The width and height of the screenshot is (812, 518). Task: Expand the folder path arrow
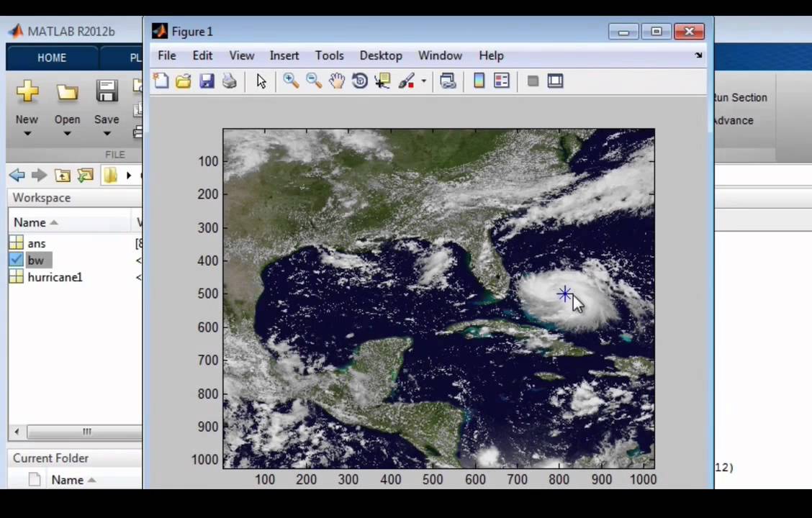[x=129, y=176]
